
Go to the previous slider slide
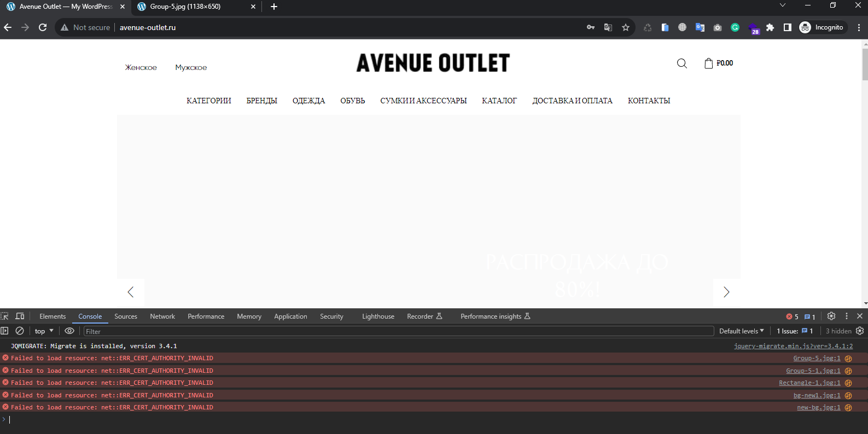pyautogui.click(x=131, y=292)
